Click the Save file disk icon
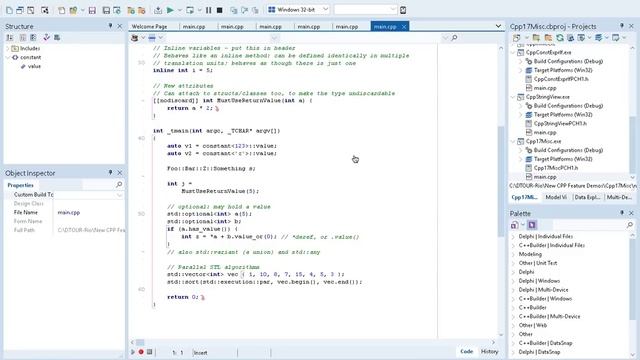 (92, 10)
